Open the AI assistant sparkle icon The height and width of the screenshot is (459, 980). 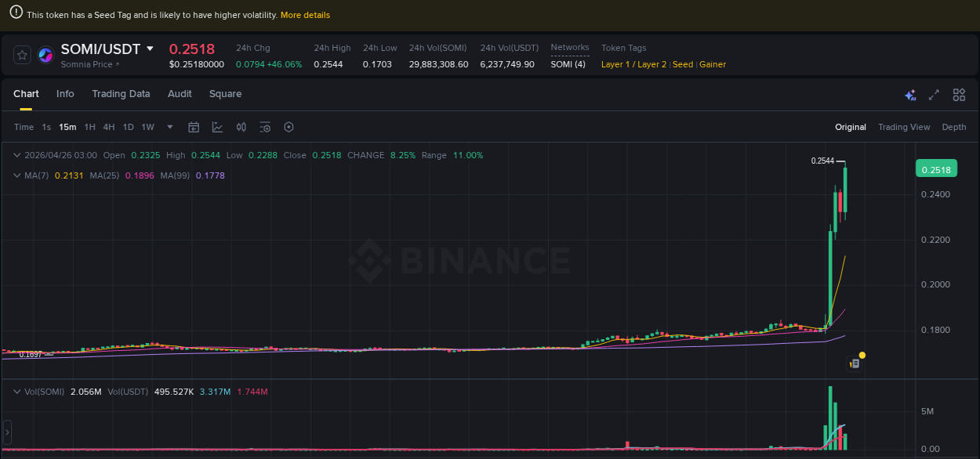click(x=910, y=95)
